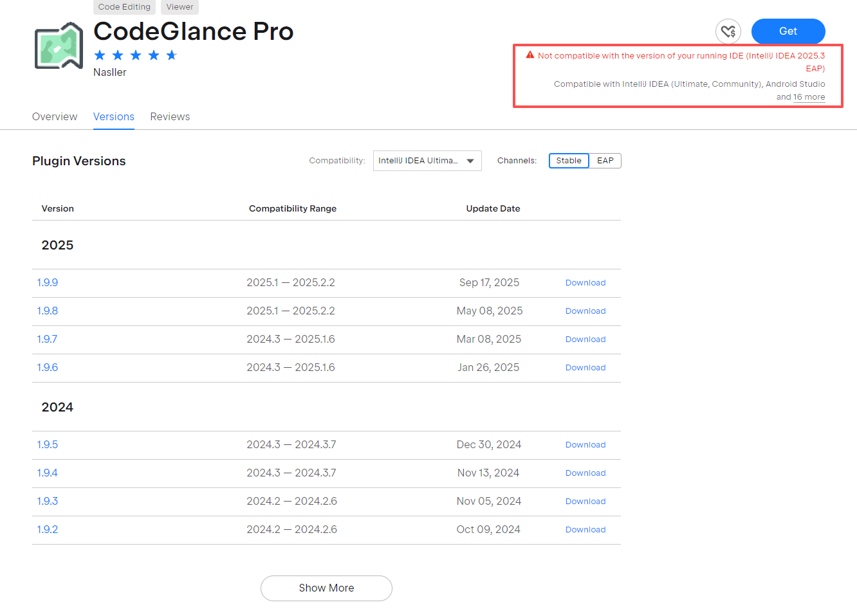Click the Plugin Versions heading
857x616 pixels.
point(79,161)
